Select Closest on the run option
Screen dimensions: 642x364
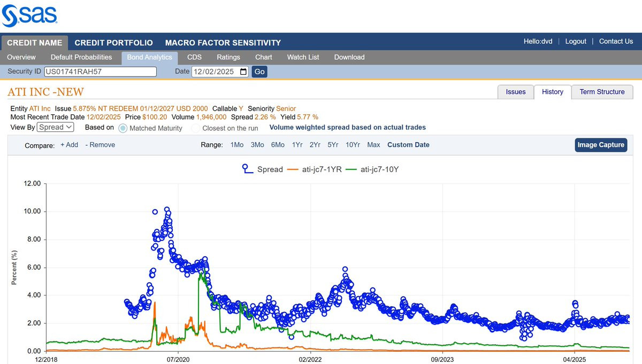tap(196, 128)
